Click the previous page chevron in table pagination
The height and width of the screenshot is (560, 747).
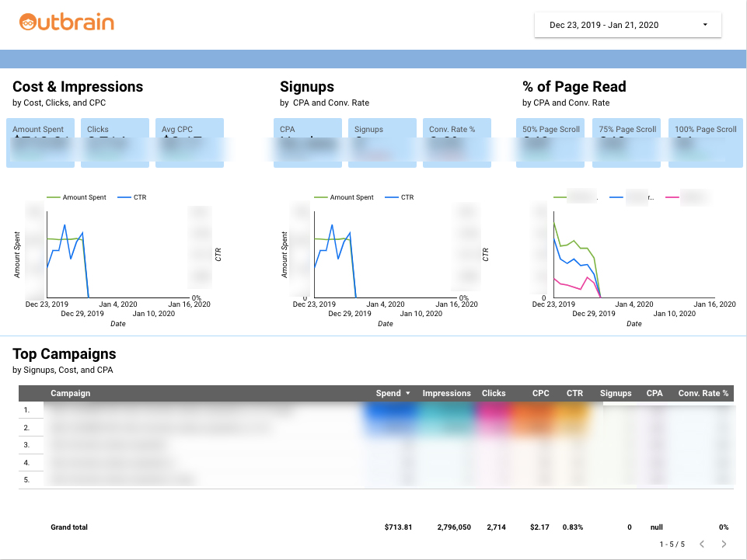[703, 544]
